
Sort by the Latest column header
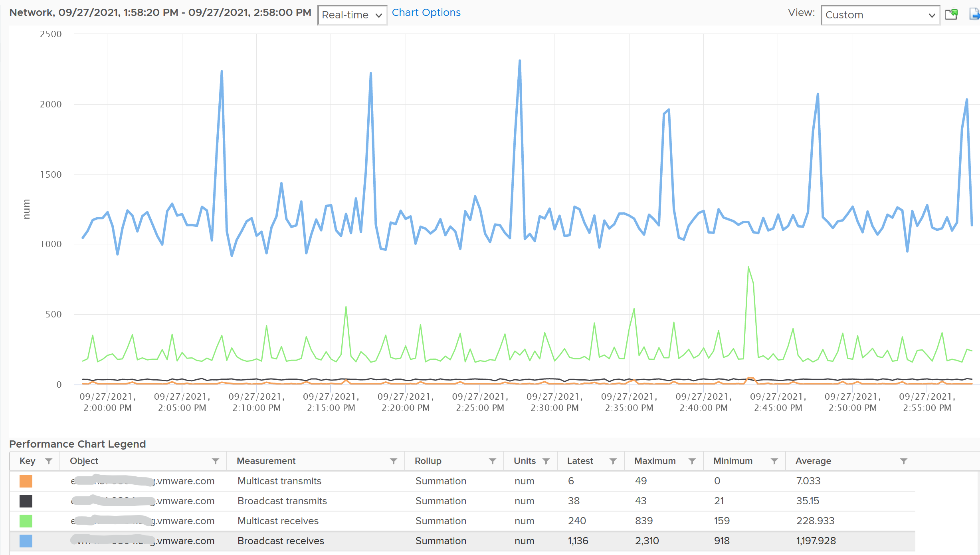580,461
